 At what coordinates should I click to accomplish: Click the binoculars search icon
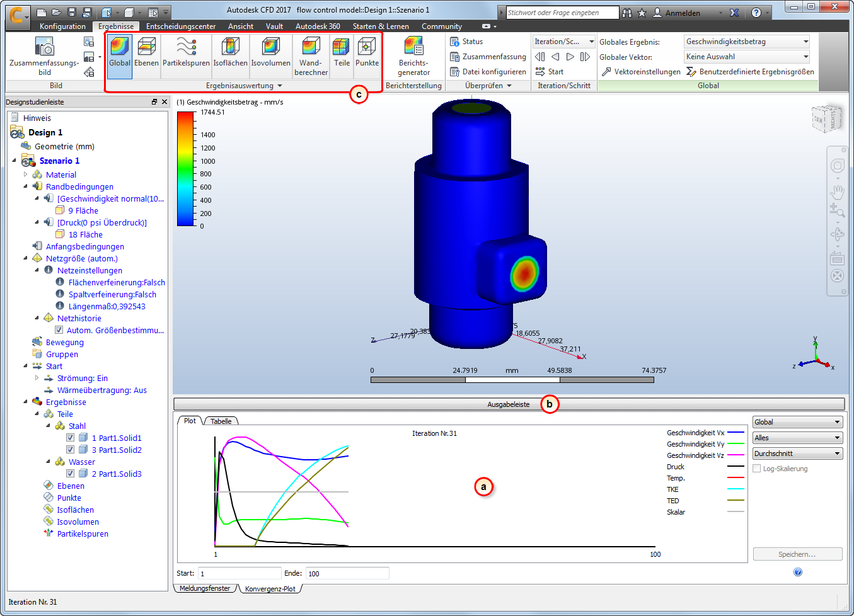pos(626,13)
